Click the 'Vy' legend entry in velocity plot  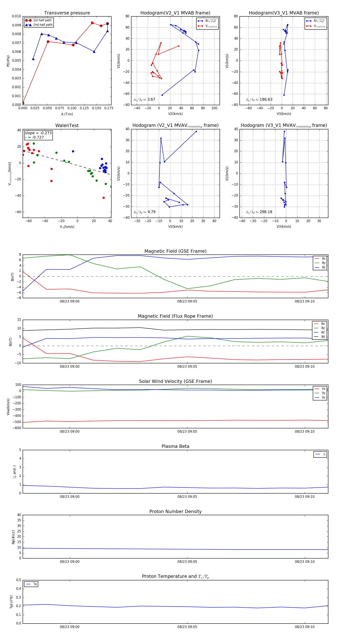point(320,393)
